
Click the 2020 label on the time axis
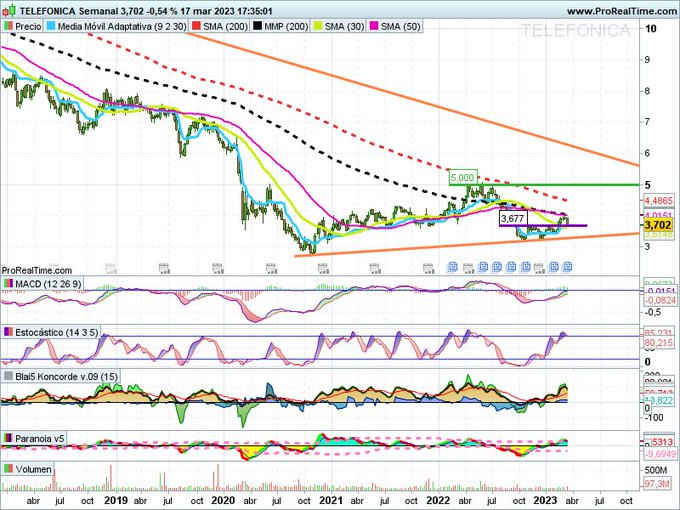[223, 500]
